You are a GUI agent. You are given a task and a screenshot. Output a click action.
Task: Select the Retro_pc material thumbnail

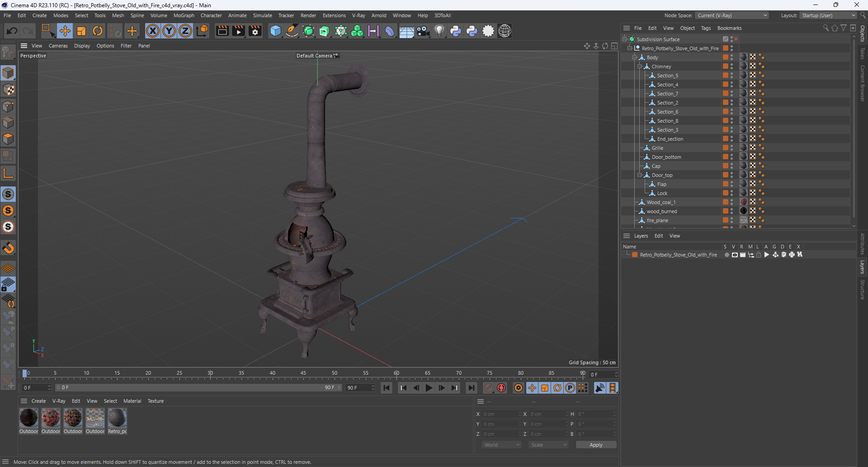[117, 418]
